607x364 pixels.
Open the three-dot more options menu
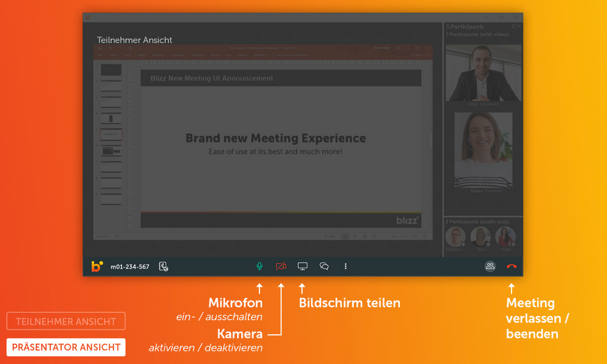(x=346, y=266)
